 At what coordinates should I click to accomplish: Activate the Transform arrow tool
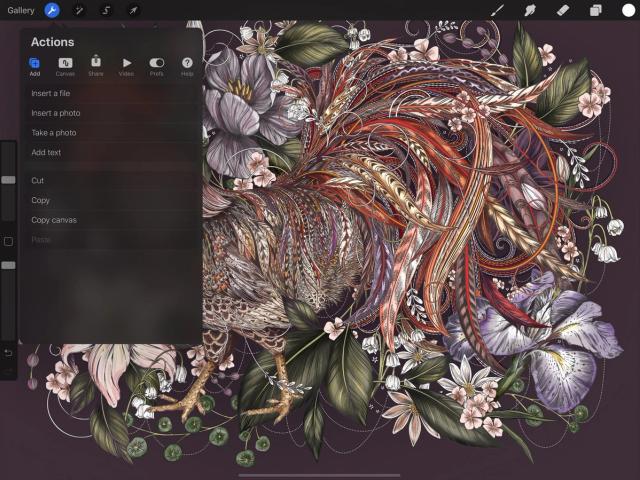pos(133,10)
